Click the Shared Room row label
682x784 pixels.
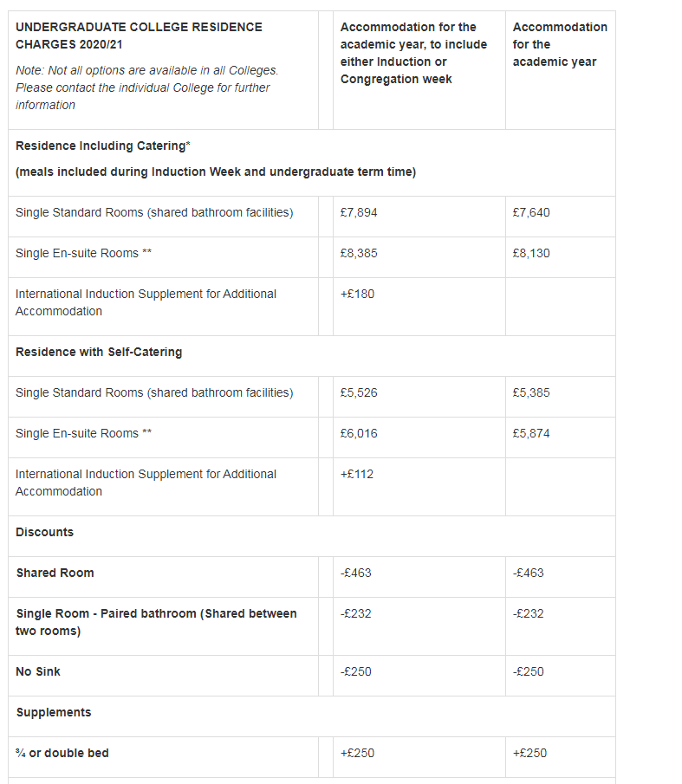[x=55, y=573]
